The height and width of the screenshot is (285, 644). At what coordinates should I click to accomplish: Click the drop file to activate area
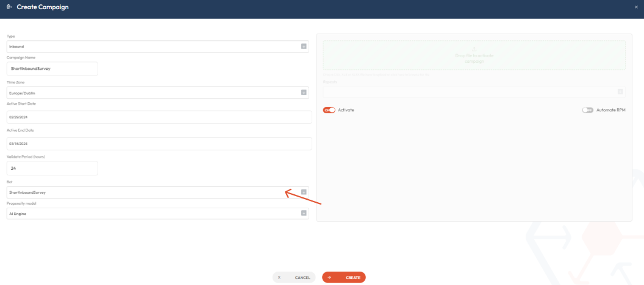[x=474, y=55]
